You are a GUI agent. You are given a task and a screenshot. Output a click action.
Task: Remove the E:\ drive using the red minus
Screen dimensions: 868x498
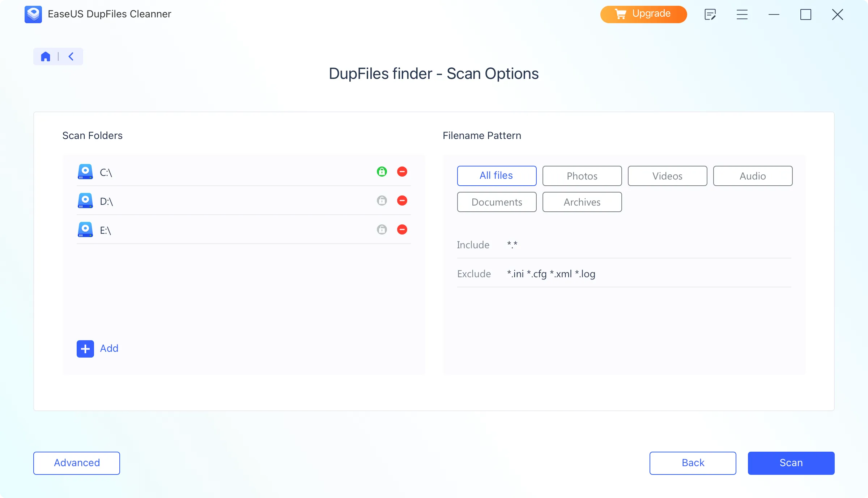click(402, 229)
